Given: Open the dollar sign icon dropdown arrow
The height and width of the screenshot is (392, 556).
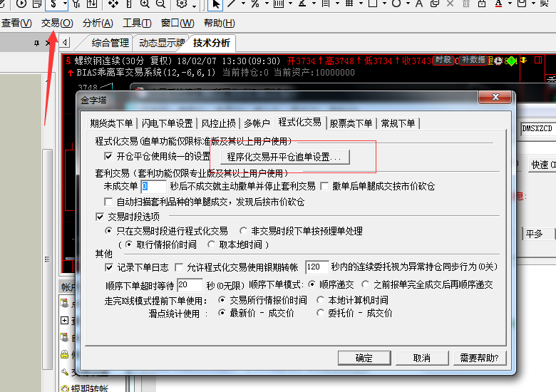Looking at the screenshot, I should [65, 4].
